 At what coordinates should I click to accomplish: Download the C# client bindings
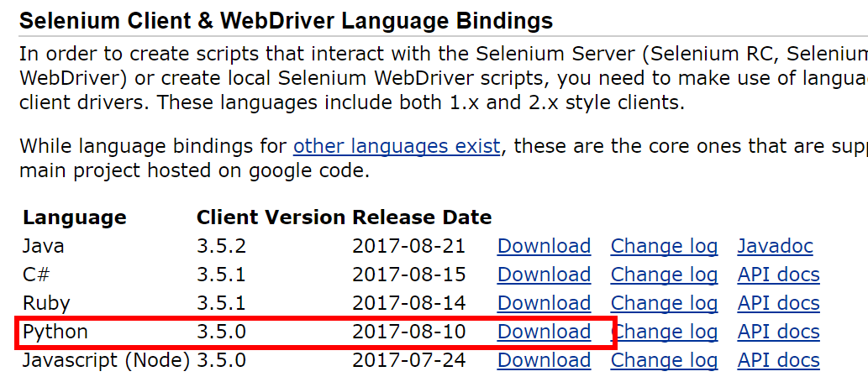pos(544,275)
